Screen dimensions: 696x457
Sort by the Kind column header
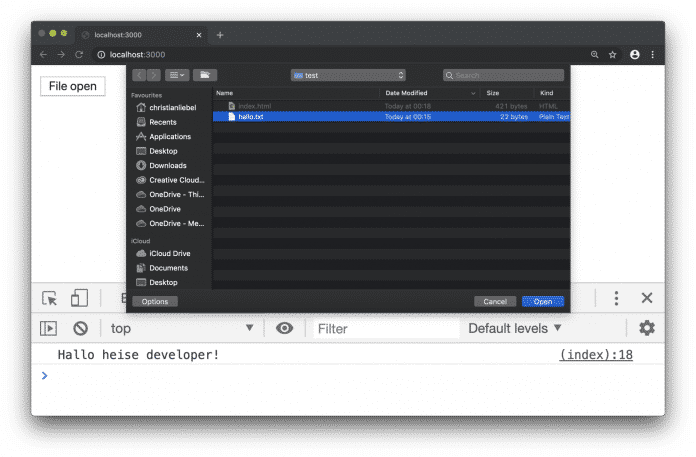point(552,93)
